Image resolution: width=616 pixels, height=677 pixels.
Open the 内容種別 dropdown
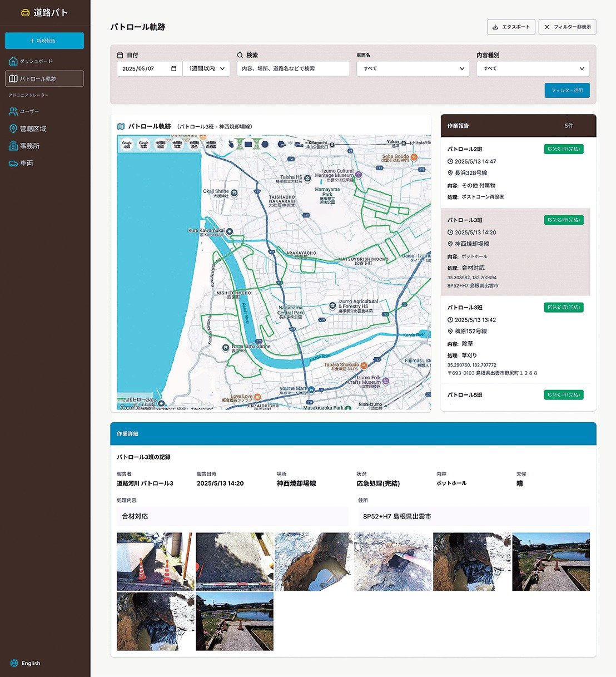533,68
